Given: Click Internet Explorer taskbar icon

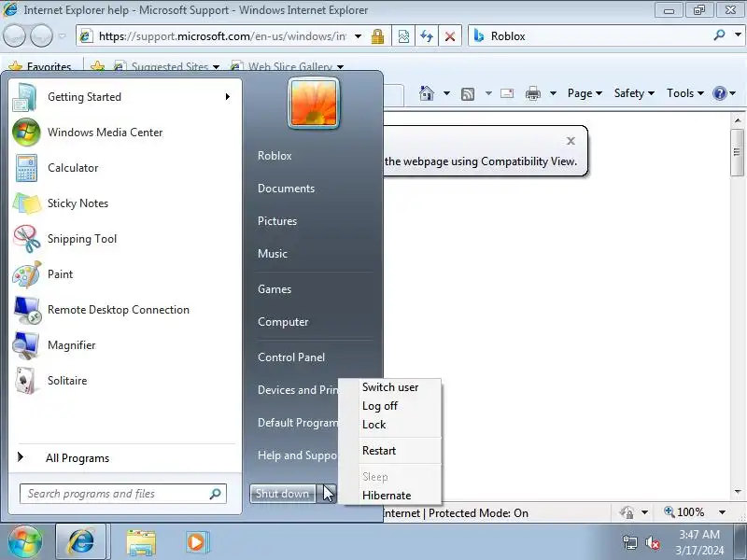Looking at the screenshot, I should pos(81,542).
